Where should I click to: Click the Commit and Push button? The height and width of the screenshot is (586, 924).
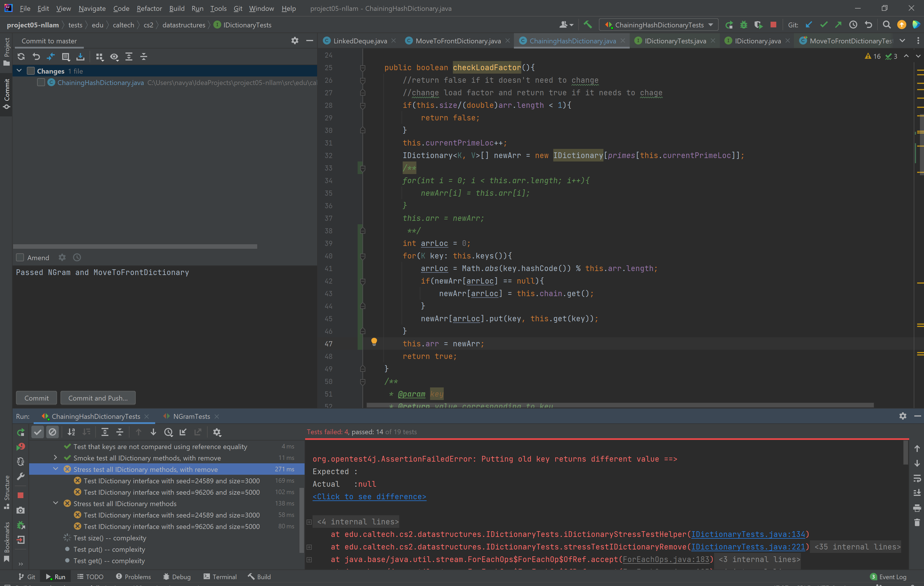point(98,398)
